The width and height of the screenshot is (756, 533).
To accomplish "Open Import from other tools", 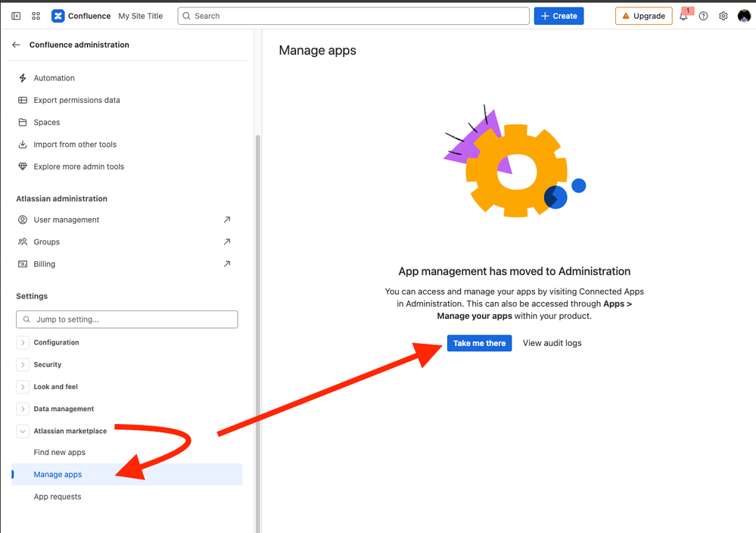I will click(x=75, y=145).
